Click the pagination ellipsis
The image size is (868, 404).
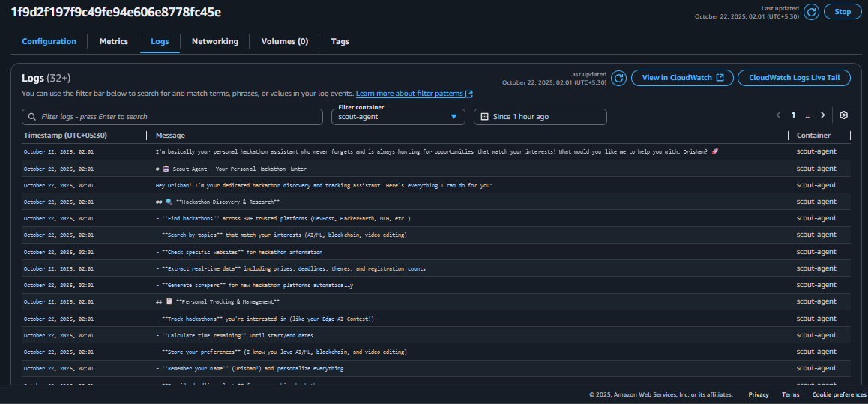[808, 115]
